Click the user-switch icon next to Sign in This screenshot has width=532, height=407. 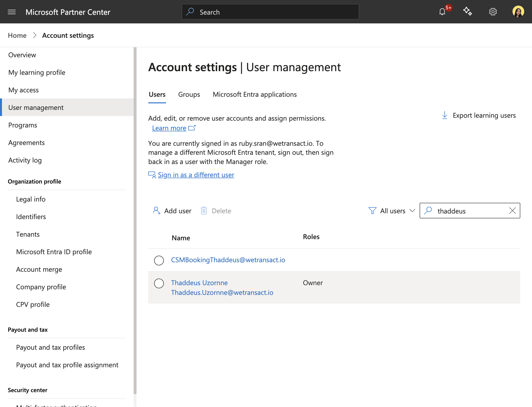152,175
